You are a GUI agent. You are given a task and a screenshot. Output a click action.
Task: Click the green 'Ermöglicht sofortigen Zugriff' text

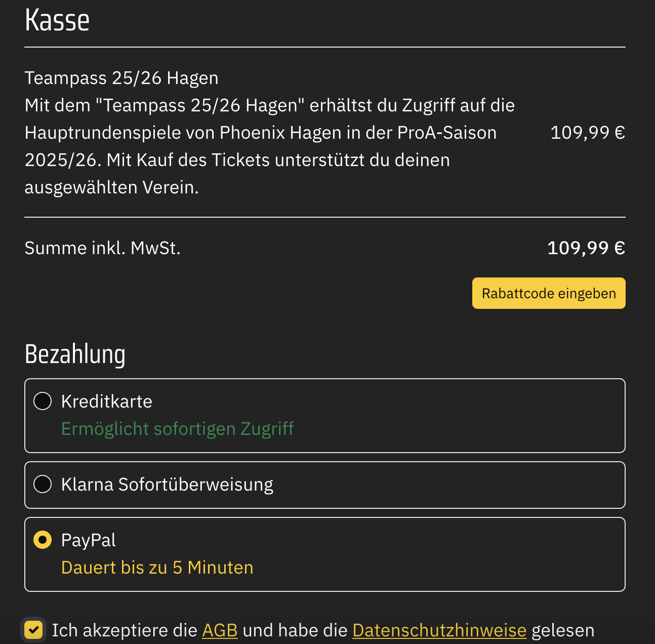click(x=177, y=429)
